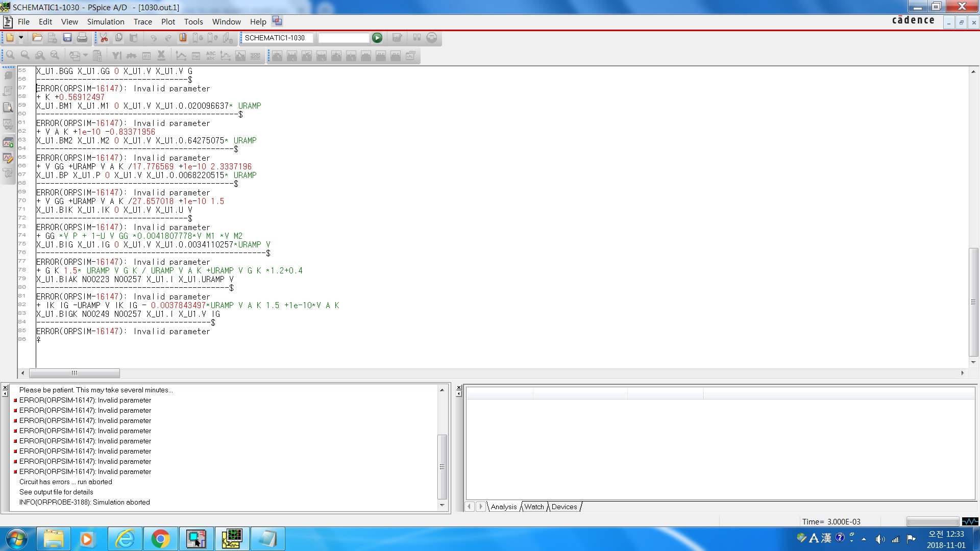Click the icon next to Help menu
Image resolution: width=980 pixels, height=551 pixels.
click(277, 21)
